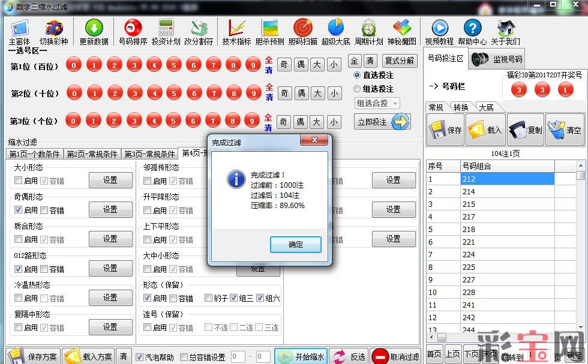Open the 投资计划 calculator icon

tap(166, 32)
